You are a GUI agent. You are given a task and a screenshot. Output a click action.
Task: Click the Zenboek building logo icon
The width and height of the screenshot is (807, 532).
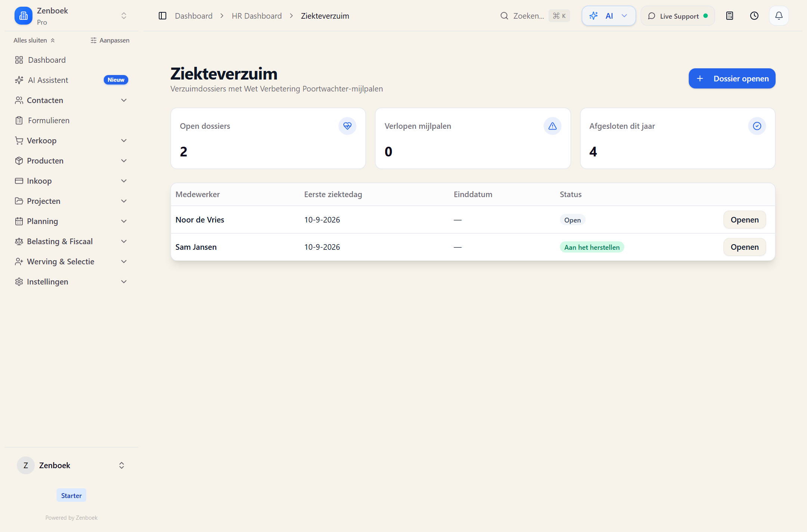point(24,16)
